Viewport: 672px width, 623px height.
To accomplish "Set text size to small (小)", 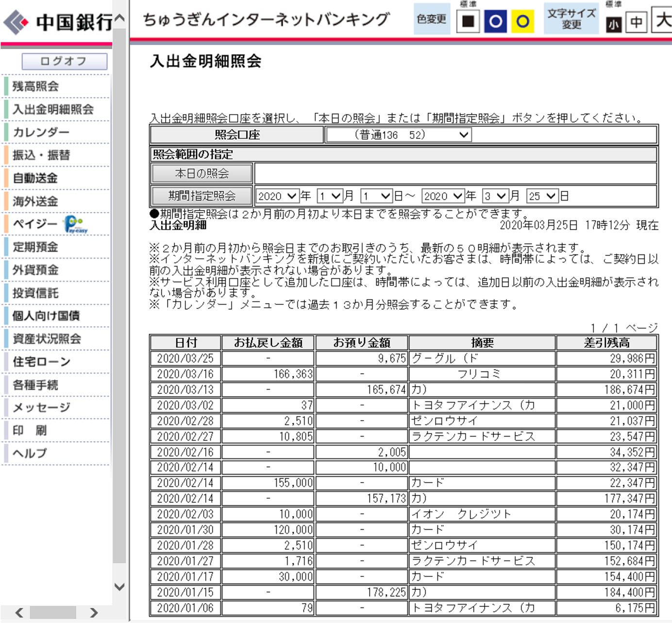I will pos(613,23).
